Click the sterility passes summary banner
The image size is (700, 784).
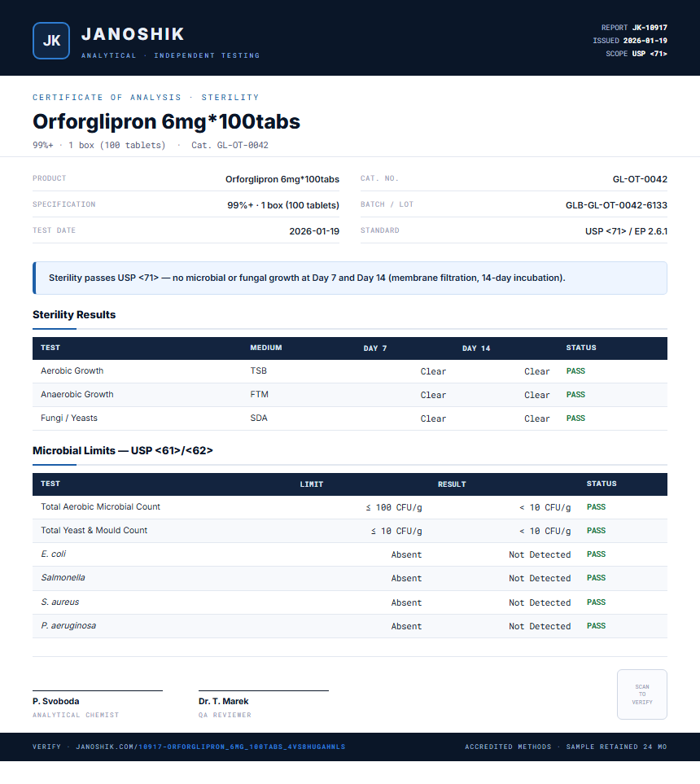350,278
